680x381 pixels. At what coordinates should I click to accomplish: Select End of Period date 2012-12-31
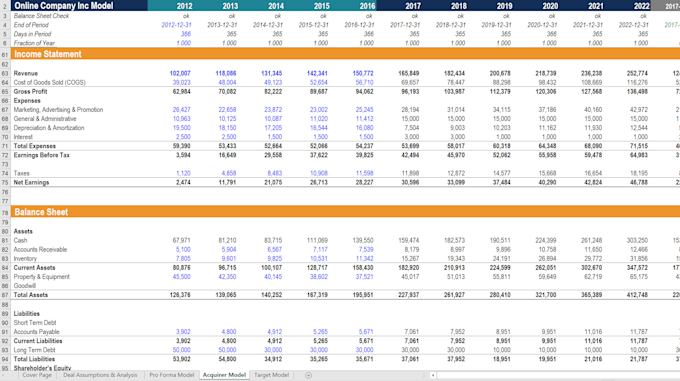[x=176, y=25]
